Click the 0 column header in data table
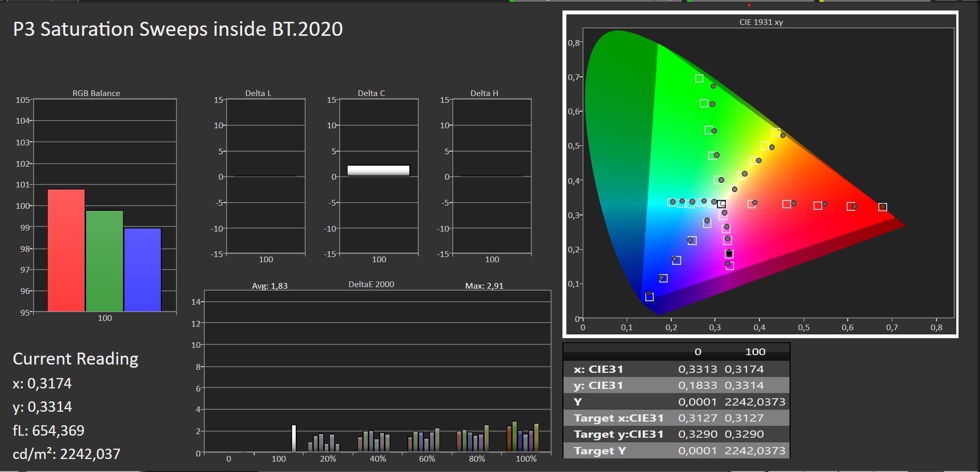 [698, 352]
